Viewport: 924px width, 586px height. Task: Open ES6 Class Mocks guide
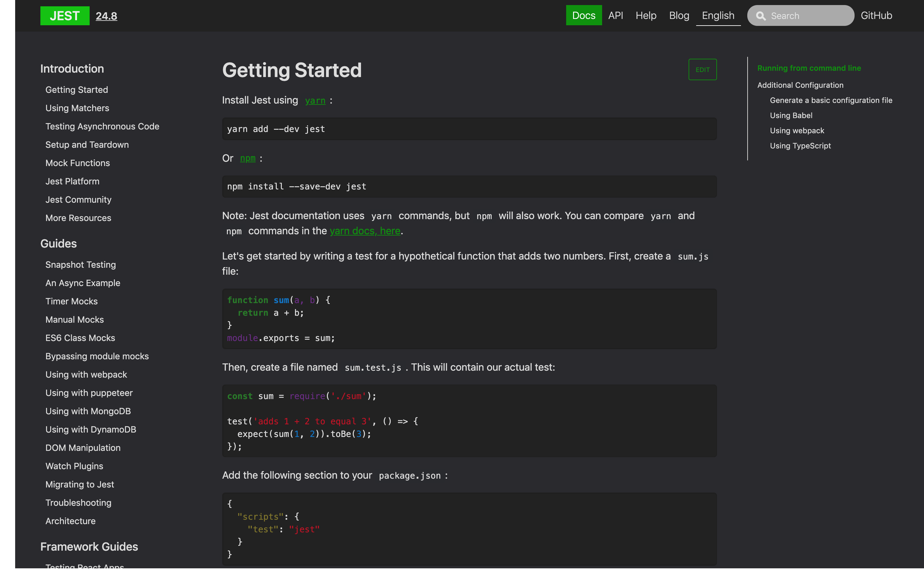pos(80,338)
